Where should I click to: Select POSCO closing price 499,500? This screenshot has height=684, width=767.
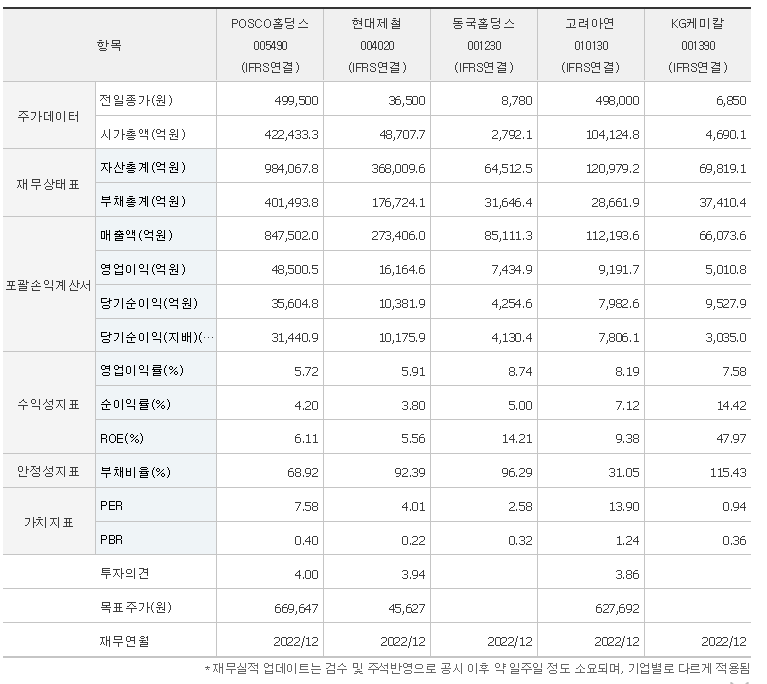tap(296, 101)
